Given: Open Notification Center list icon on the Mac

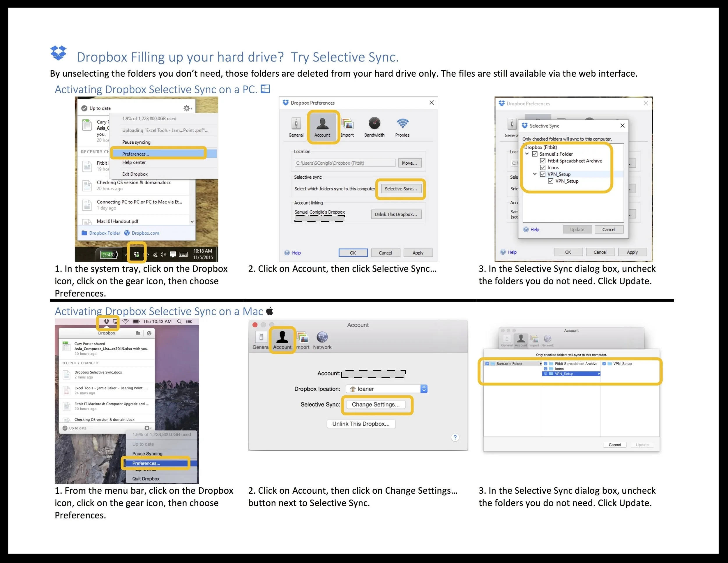Looking at the screenshot, I should [189, 321].
